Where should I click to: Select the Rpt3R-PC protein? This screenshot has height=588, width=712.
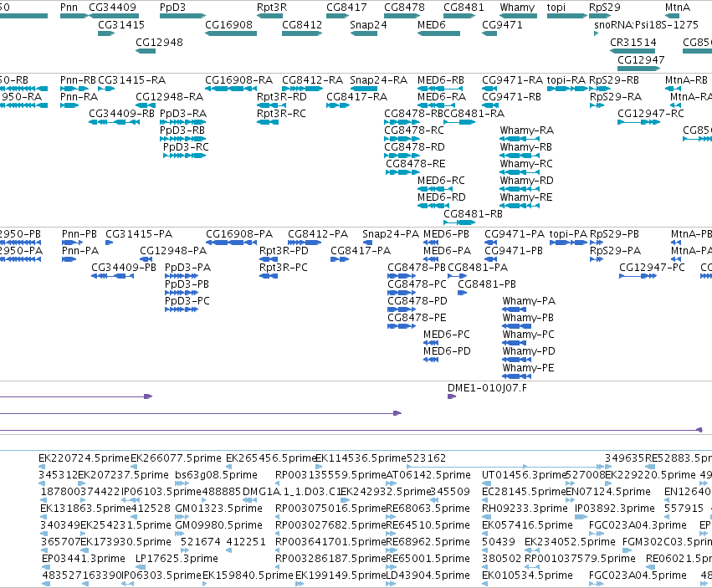pyautogui.click(x=269, y=276)
